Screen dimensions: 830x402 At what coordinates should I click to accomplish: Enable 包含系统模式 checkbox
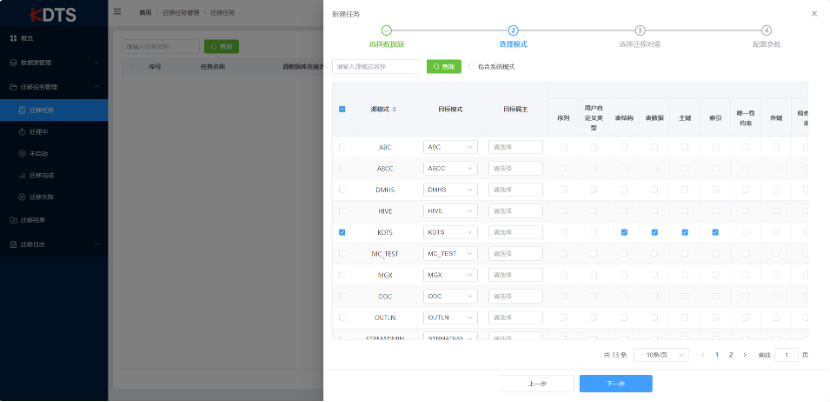tap(472, 67)
